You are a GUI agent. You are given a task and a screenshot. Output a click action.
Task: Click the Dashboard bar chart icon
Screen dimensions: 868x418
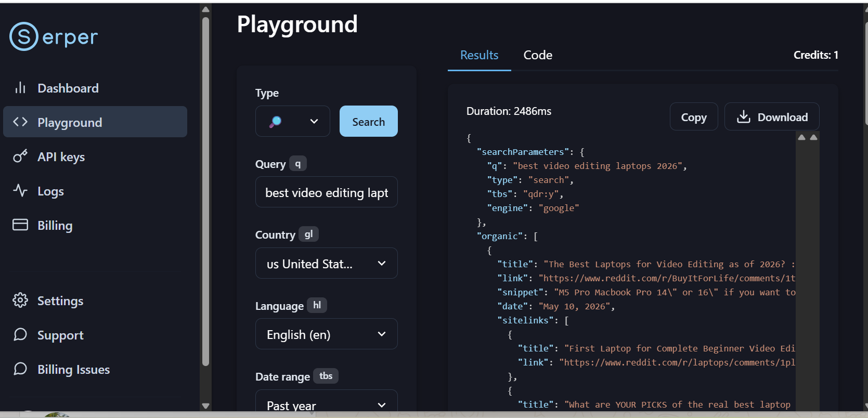click(20, 88)
